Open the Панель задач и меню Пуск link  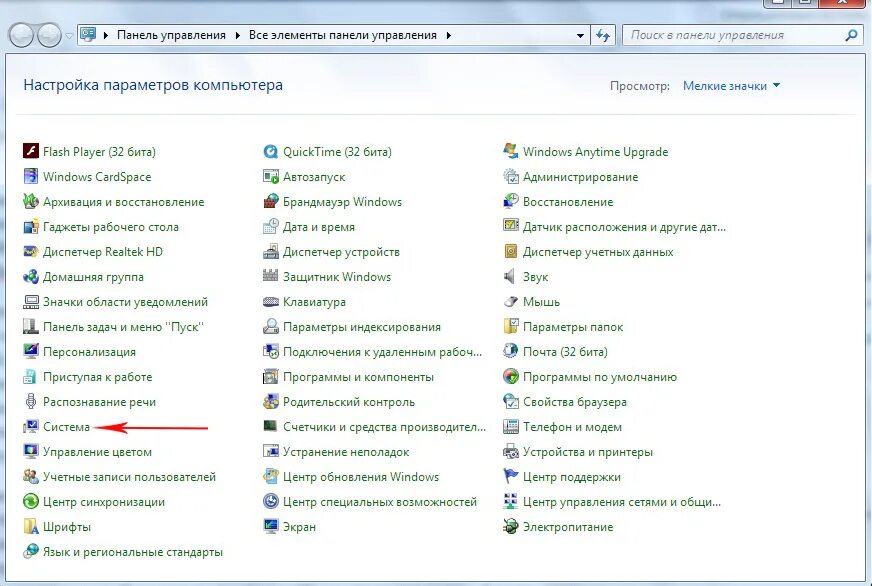tap(123, 327)
